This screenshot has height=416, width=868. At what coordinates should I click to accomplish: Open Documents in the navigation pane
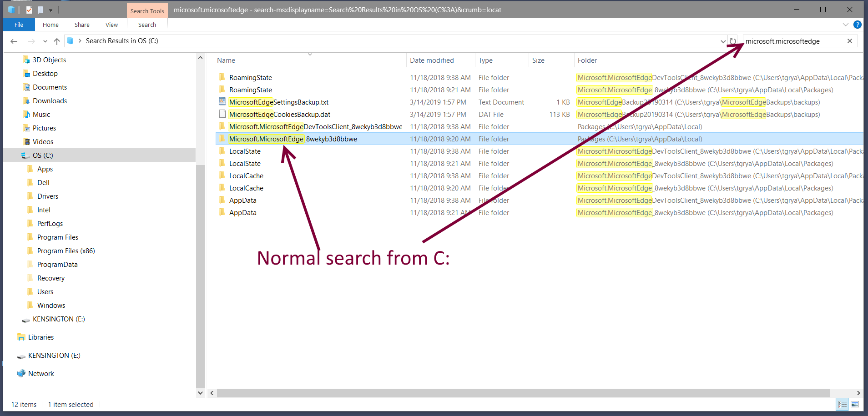tap(50, 87)
